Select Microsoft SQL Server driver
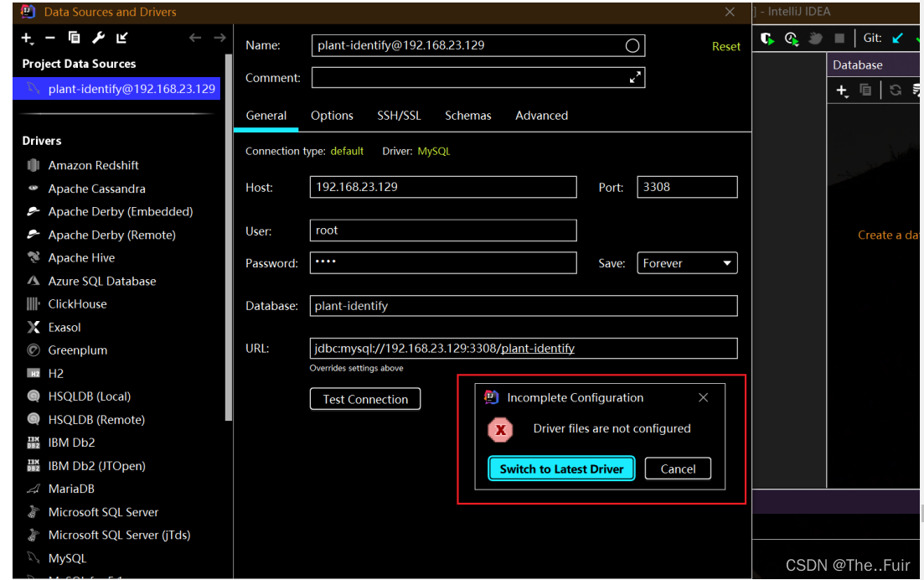This screenshot has width=924, height=580. pyautogui.click(x=103, y=512)
